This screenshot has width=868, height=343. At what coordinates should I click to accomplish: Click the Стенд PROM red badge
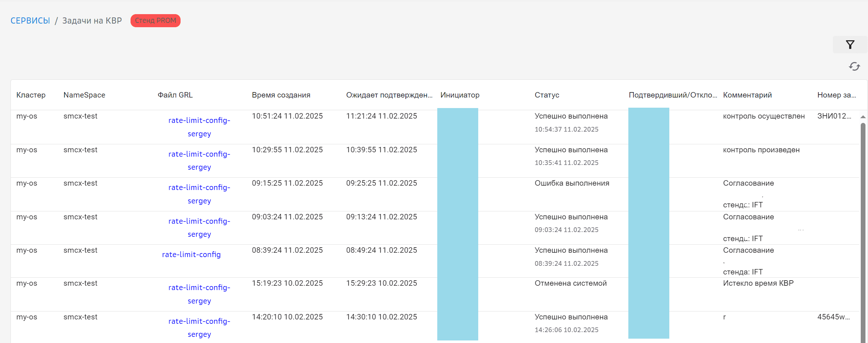pos(155,21)
